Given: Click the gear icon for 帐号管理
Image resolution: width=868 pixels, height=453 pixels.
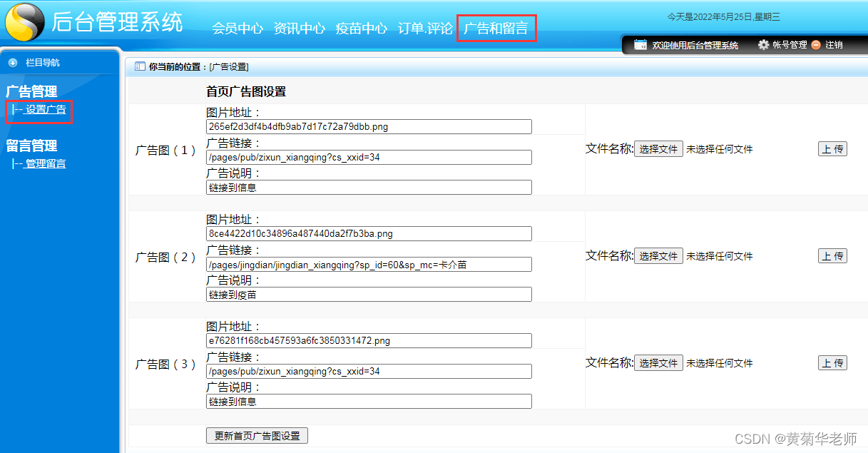Looking at the screenshot, I should (x=764, y=44).
